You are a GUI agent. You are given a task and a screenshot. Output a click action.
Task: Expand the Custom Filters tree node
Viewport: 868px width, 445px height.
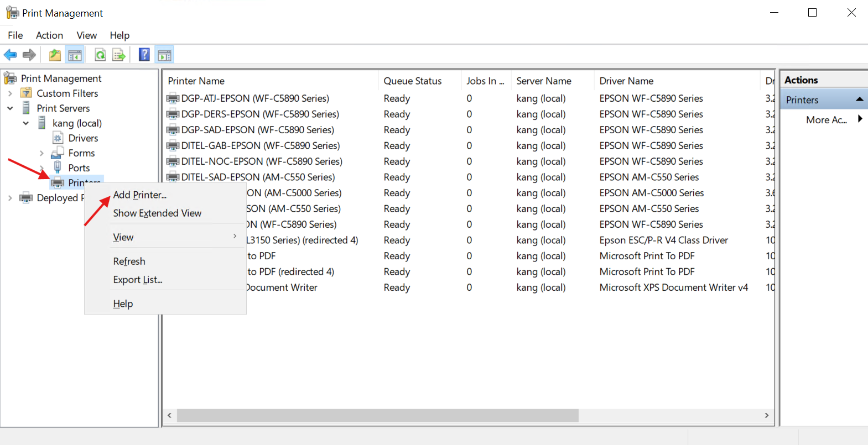point(10,93)
